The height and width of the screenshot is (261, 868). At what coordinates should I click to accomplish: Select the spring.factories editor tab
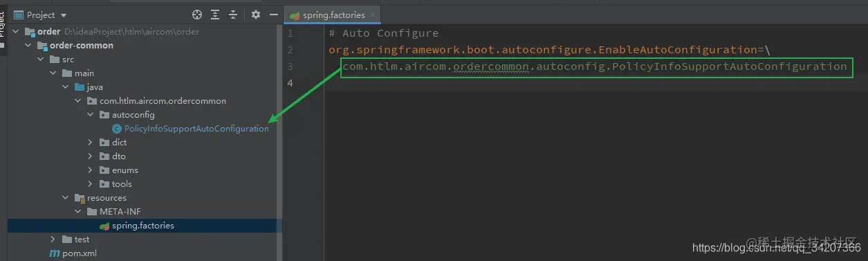[x=333, y=15]
